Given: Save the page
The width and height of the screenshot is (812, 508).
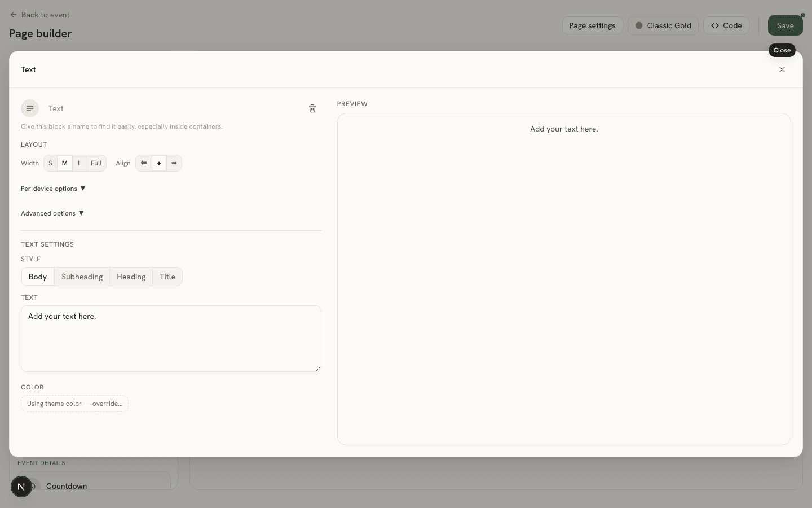Looking at the screenshot, I should (785, 25).
